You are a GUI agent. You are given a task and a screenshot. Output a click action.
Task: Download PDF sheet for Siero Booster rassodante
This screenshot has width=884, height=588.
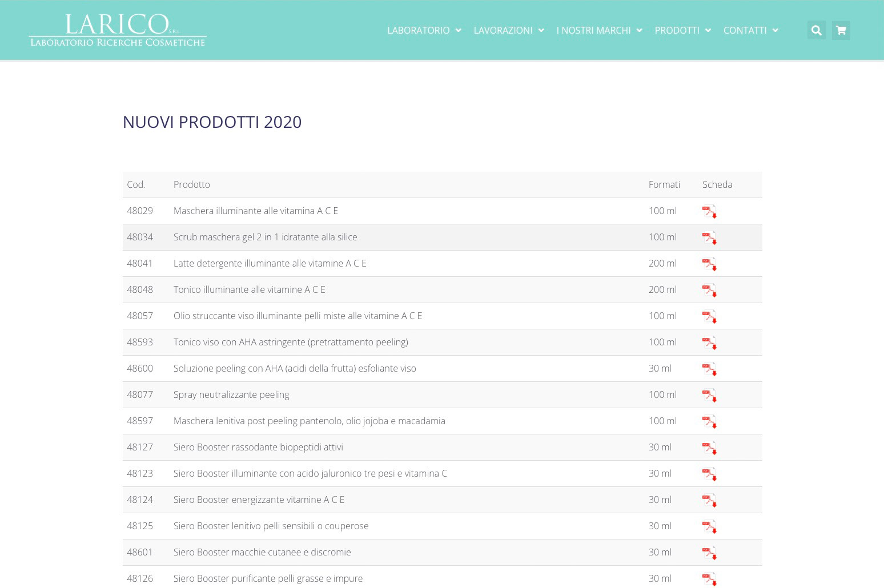pyautogui.click(x=709, y=448)
